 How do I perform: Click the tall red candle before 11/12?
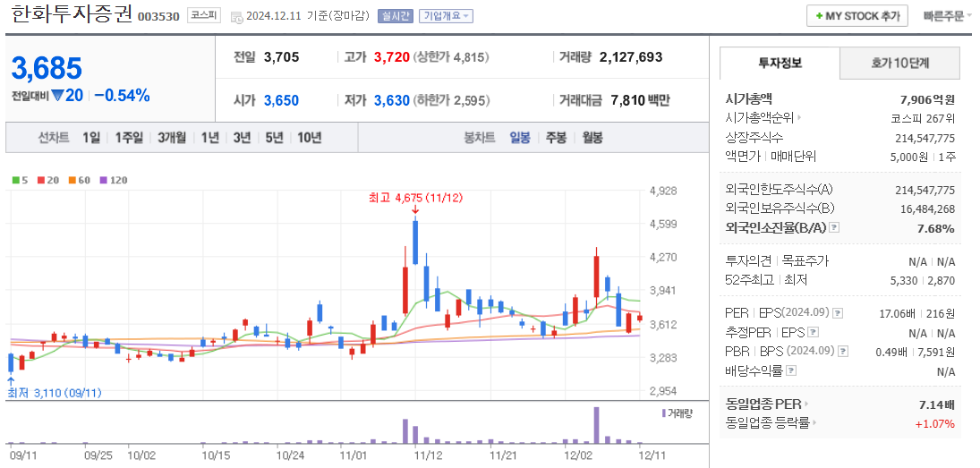point(405,291)
